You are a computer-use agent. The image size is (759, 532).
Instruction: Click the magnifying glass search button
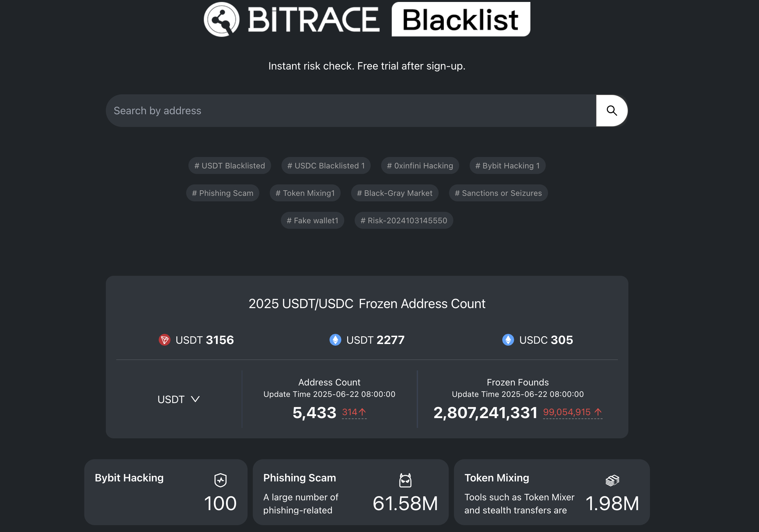point(612,111)
